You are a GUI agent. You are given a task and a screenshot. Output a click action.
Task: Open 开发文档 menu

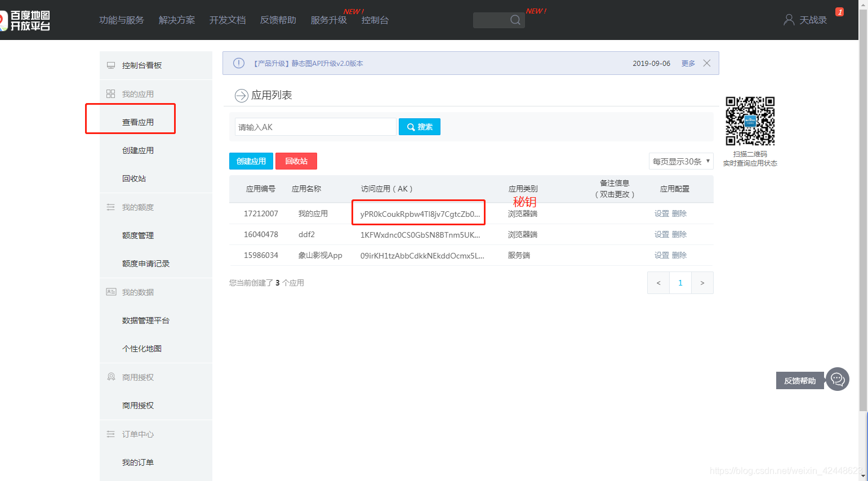pyautogui.click(x=228, y=20)
